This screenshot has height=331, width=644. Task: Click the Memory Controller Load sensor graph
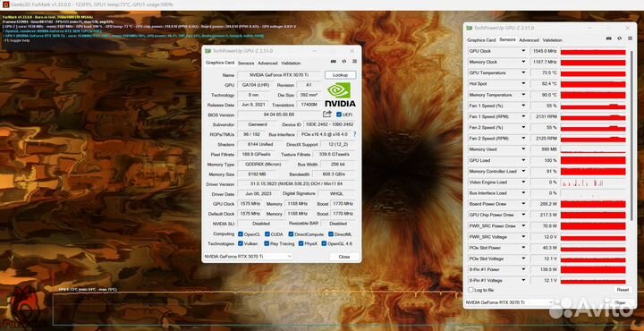pyautogui.click(x=593, y=171)
